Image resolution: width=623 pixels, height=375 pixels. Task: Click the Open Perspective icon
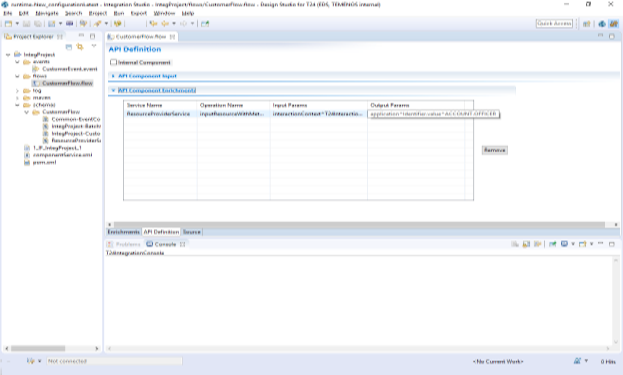pos(586,24)
